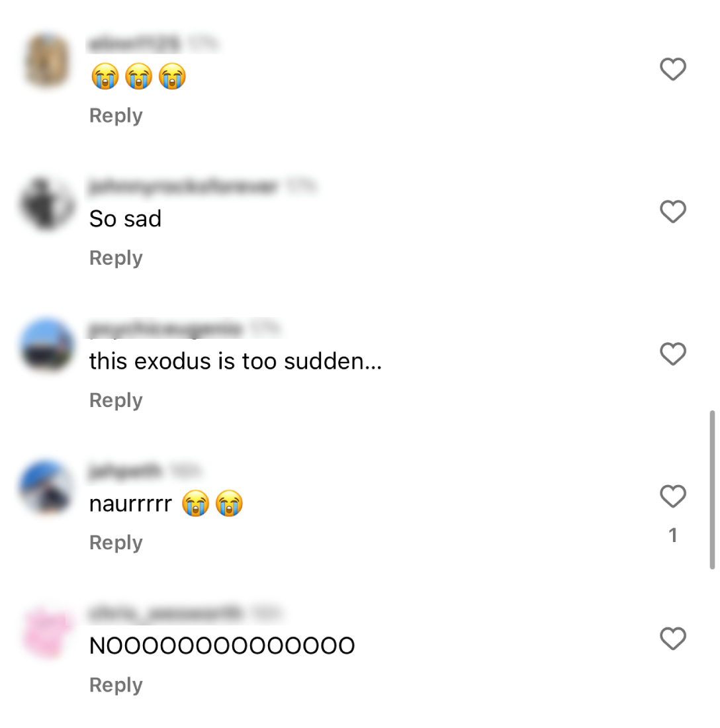Image resolution: width=720 pixels, height=728 pixels.
Task: Open username above 'this exodus' comment
Action: [165, 329]
